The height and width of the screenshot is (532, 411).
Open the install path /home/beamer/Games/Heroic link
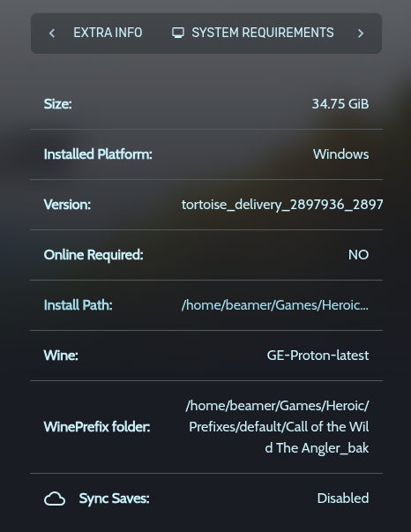pyautogui.click(x=275, y=305)
